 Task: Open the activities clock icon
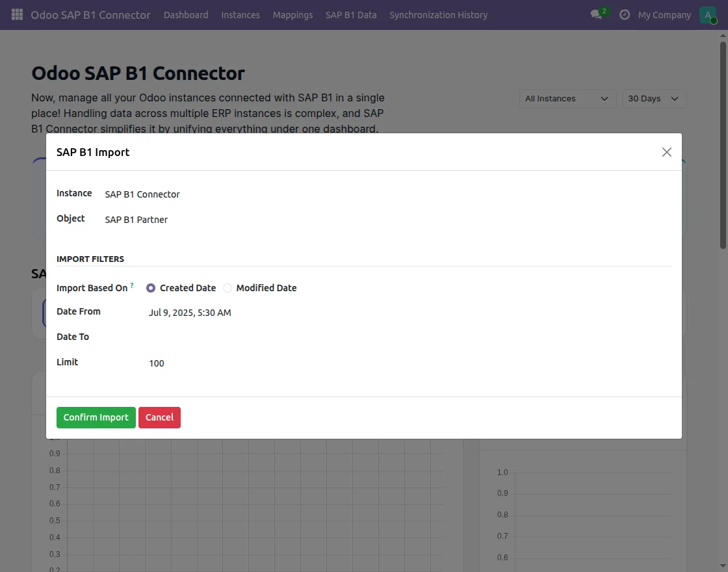point(625,14)
